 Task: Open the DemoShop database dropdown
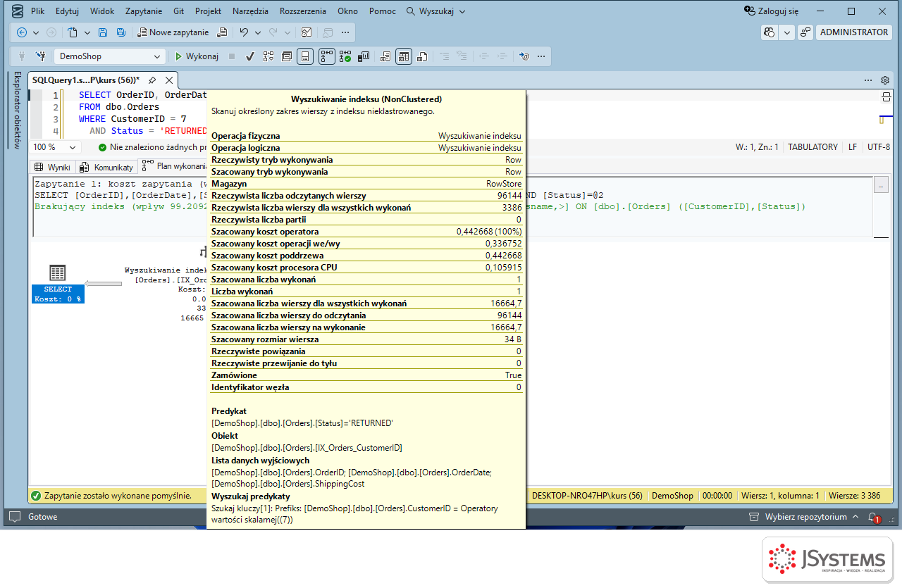(x=110, y=56)
